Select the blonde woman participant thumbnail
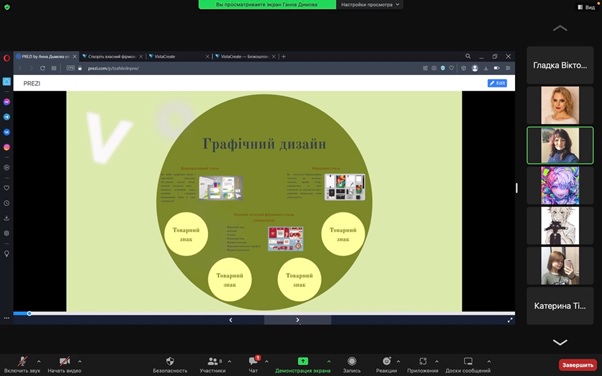The image size is (602, 376). point(560,105)
